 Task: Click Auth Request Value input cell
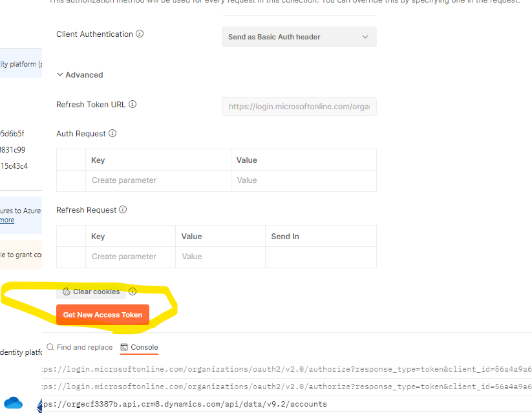304,180
